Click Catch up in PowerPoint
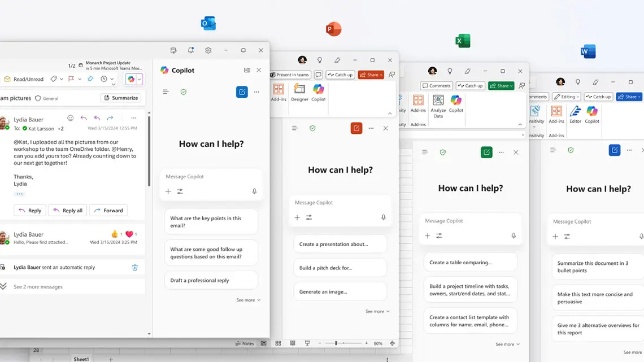This screenshot has height=362, width=644. pos(341,75)
